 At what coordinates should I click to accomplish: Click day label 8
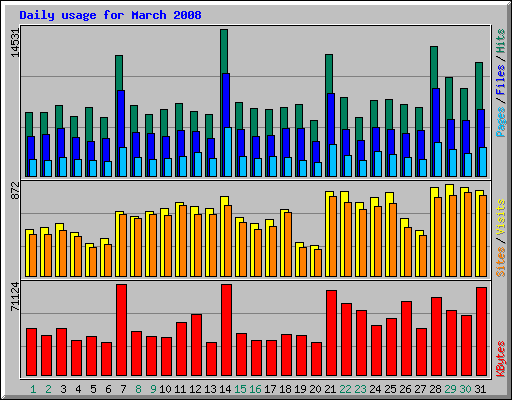pos(138,389)
